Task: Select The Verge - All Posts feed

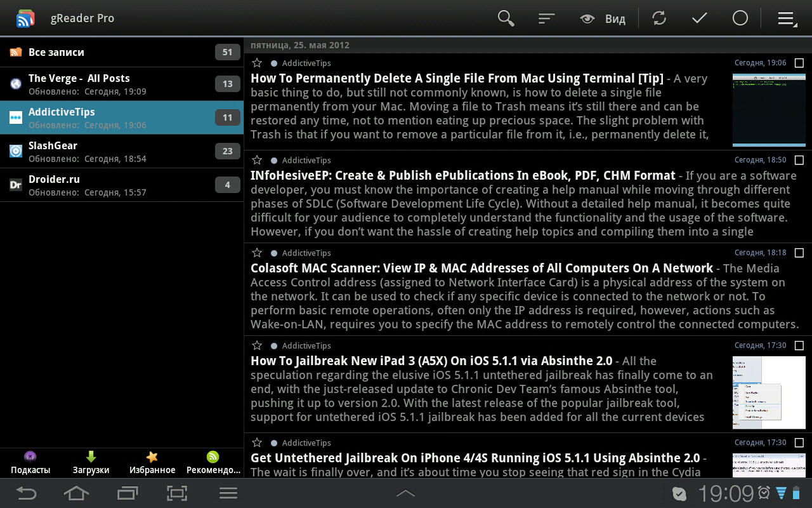Action: pyautogui.click(x=121, y=84)
